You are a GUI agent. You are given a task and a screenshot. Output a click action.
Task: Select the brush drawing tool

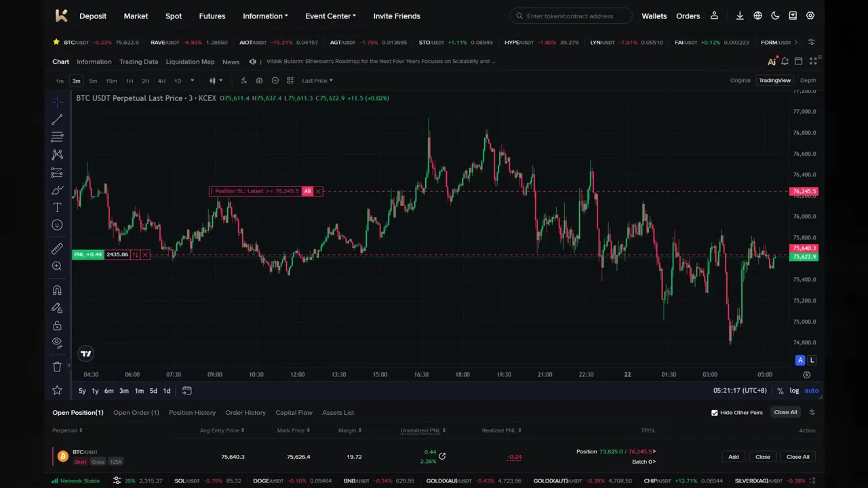[57, 190]
